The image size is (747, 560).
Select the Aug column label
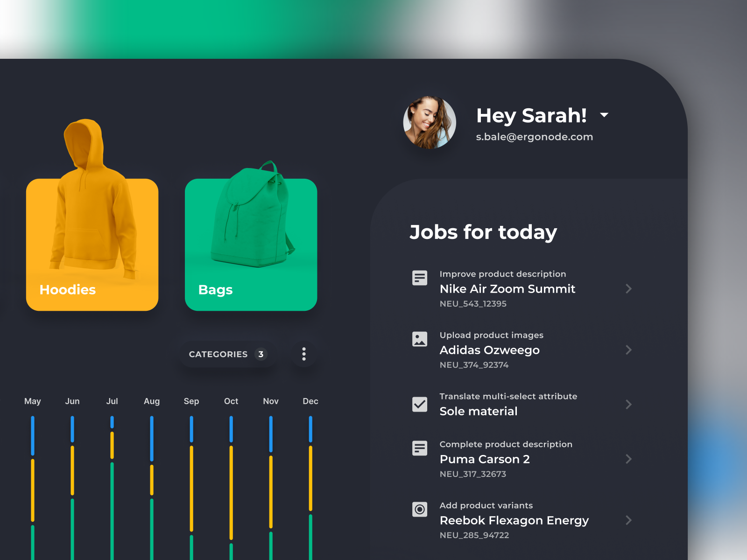pyautogui.click(x=152, y=401)
